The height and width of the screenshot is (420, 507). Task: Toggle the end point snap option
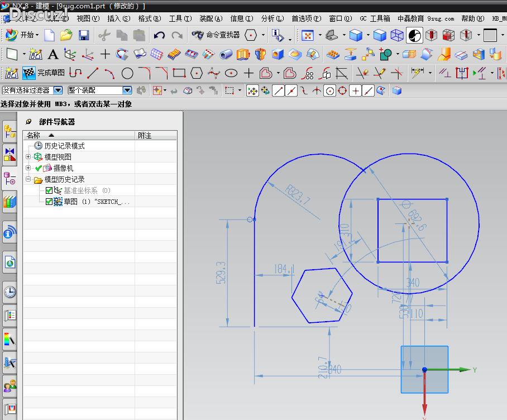tap(278, 91)
